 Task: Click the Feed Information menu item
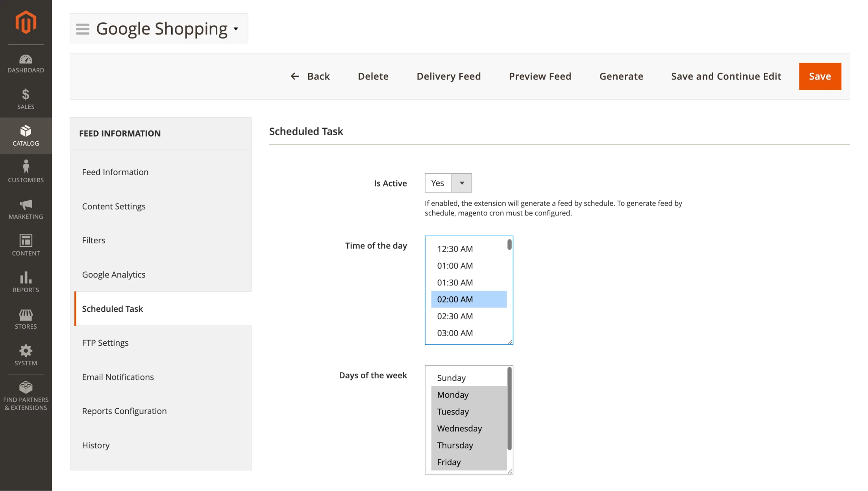[116, 172]
